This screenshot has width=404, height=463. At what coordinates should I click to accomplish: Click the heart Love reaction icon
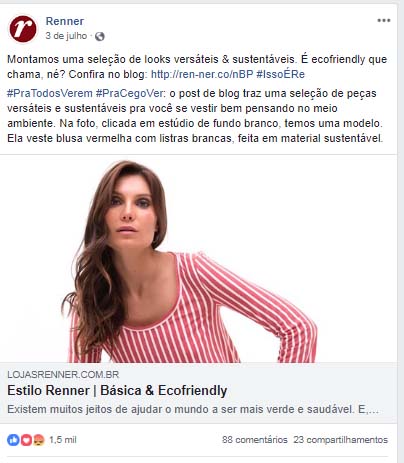pyautogui.click(x=26, y=440)
